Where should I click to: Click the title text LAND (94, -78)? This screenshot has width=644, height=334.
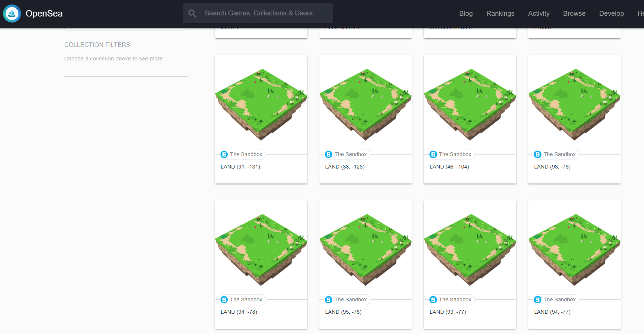tap(239, 312)
